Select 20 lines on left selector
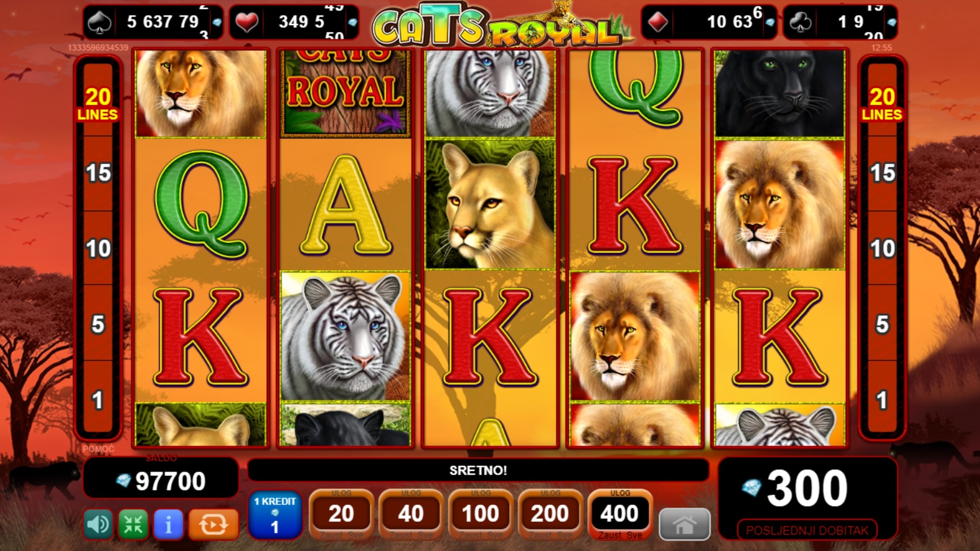Screen dimensions: 980x551 click(x=98, y=104)
